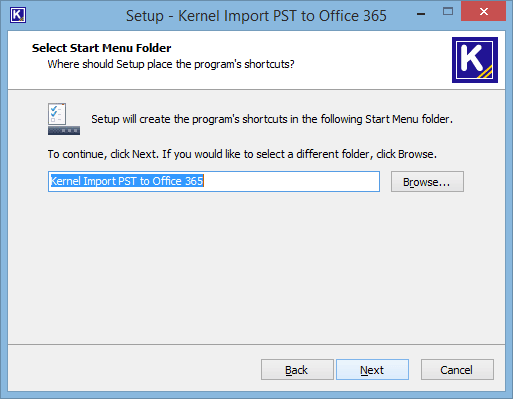This screenshot has width=513, height=399.
Task: Click the 'Setup will create' description text
Action: tap(272, 119)
